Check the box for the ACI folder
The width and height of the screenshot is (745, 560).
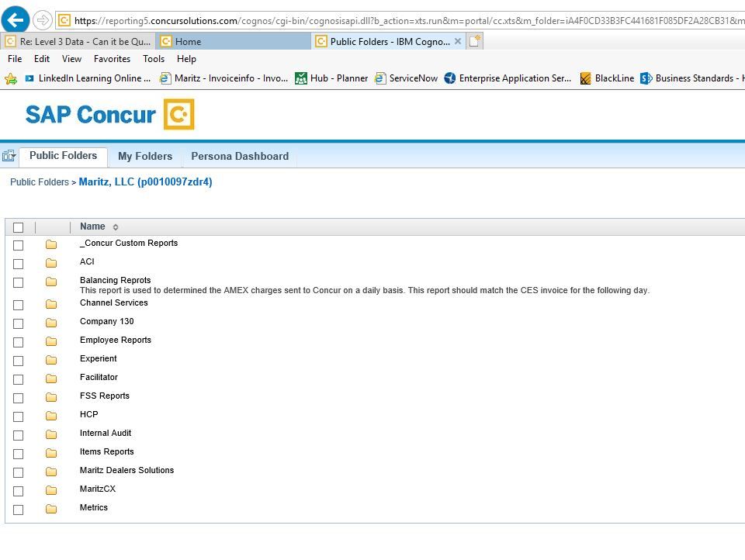tap(18, 264)
